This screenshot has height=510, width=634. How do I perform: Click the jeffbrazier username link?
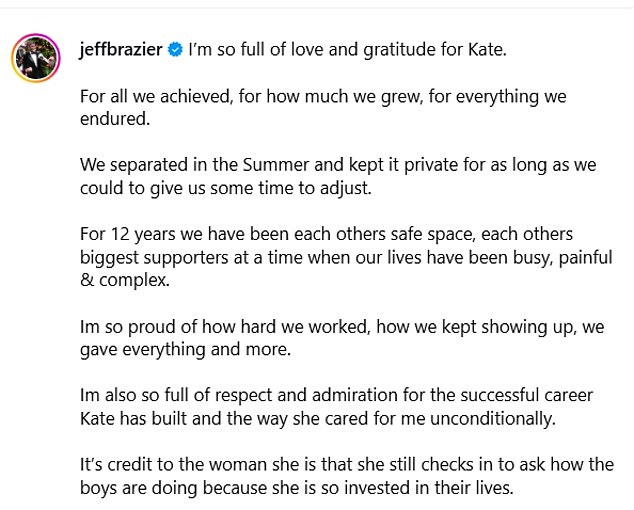[x=121, y=48]
